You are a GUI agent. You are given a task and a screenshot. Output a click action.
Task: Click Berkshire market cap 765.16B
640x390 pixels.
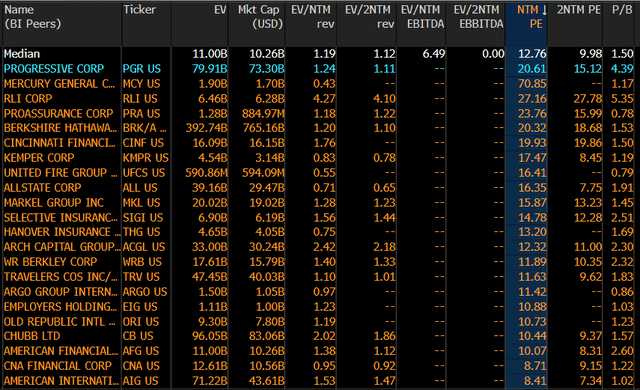point(264,128)
